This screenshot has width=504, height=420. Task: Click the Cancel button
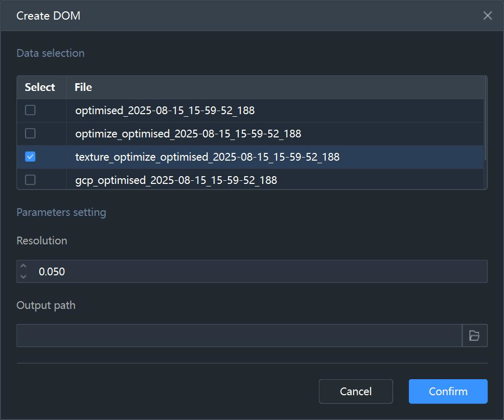click(x=356, y=392)
